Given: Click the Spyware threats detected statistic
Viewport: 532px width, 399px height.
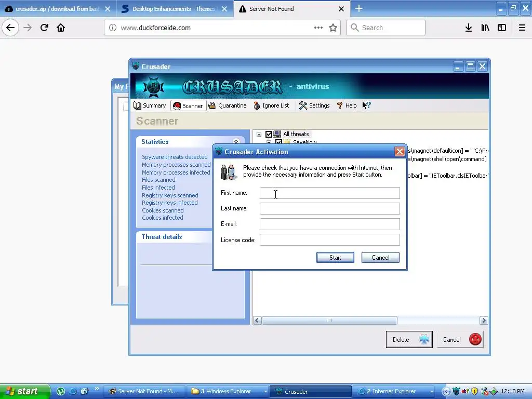Looking at the screenshot, I should (175, 157).
